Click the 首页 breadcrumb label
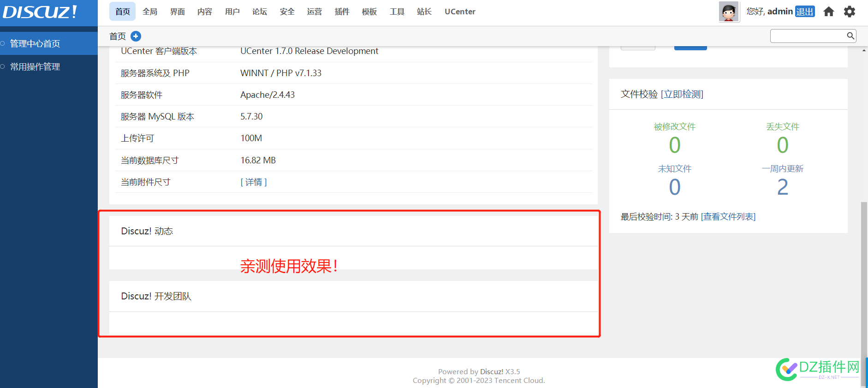Viewport: 868px width, 388px height. pos(118,36)
